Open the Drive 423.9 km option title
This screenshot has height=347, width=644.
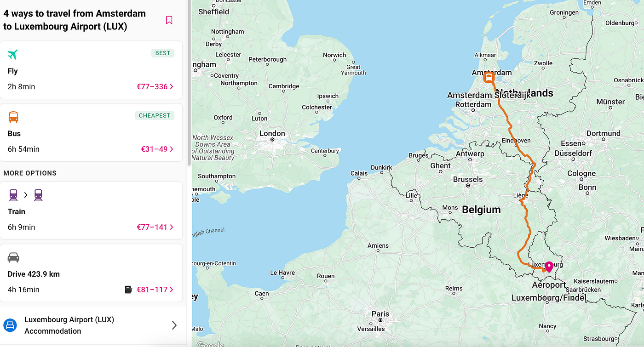34,274
